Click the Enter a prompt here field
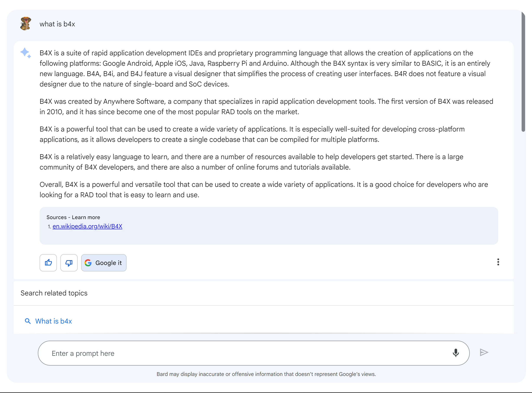Image resolution: width=532 pixels, height=393 pixels. point(238,353)
